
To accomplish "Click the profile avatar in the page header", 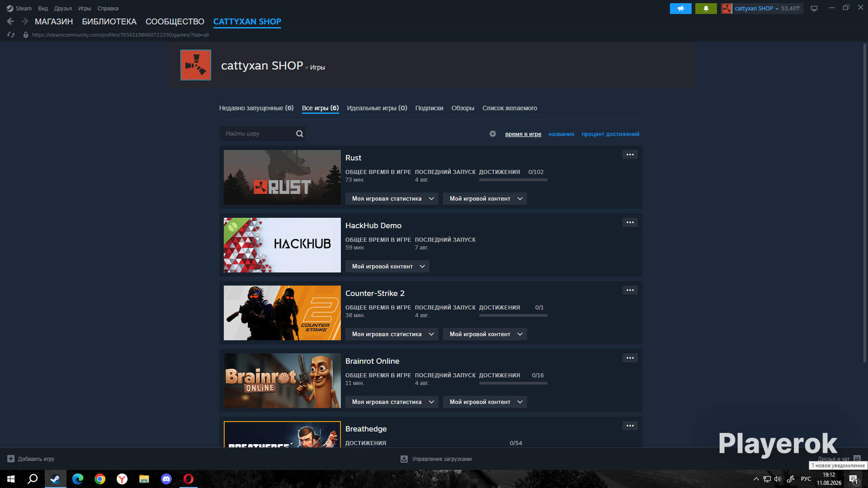I will pyautogui.click(x=196, y=65).
